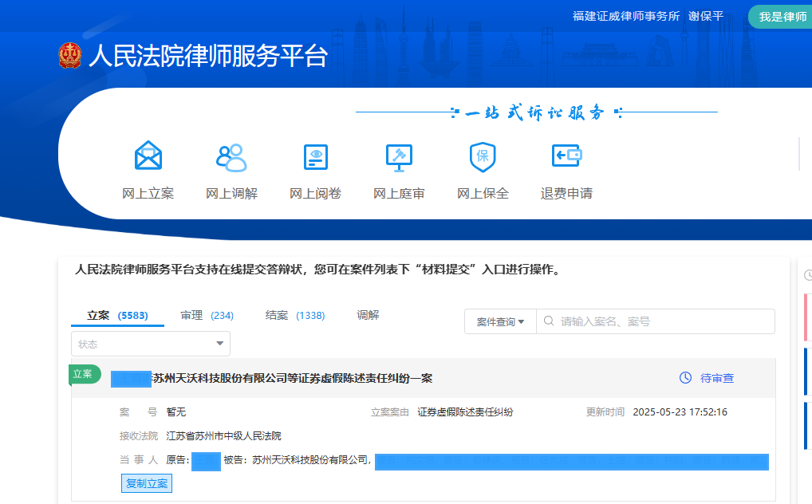This screenshot has height=504, width=812.
Task: Click the case name search field
Action: pos(656,321)
